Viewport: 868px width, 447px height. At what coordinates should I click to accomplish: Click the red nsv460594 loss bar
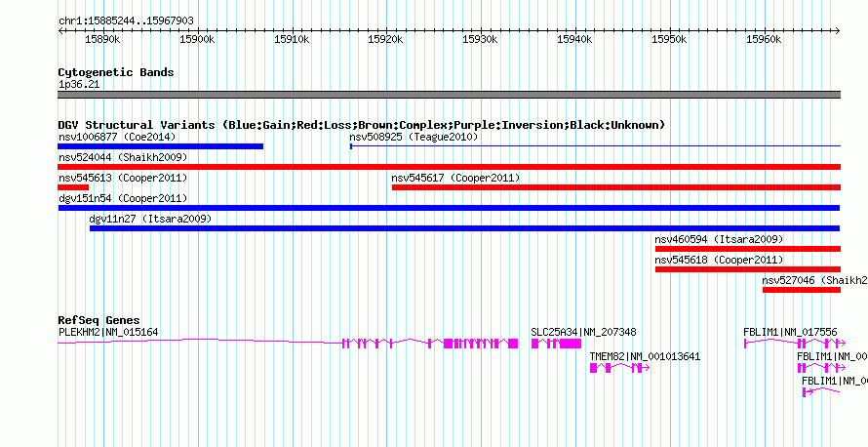point(748,249)
